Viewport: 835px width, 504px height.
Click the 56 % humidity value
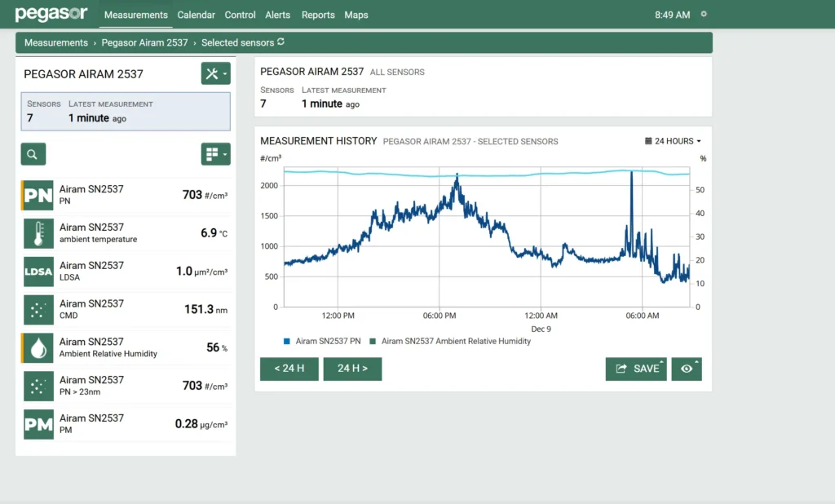[x=217, y=347]
